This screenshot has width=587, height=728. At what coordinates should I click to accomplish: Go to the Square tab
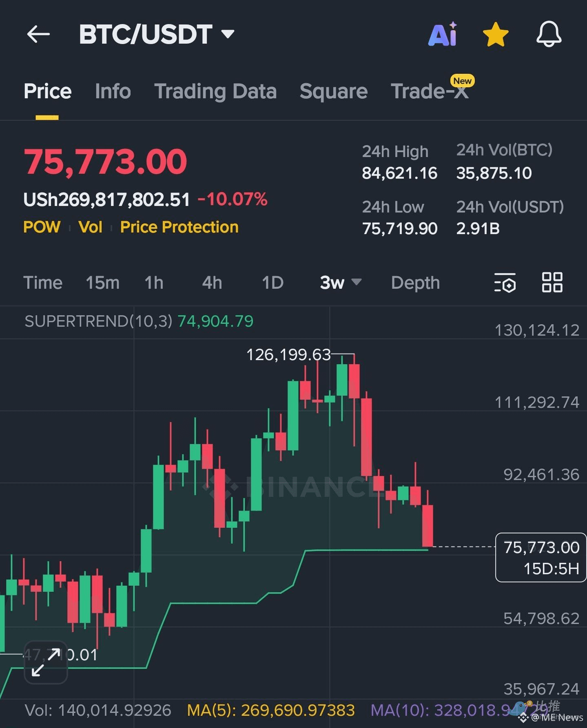334,91
